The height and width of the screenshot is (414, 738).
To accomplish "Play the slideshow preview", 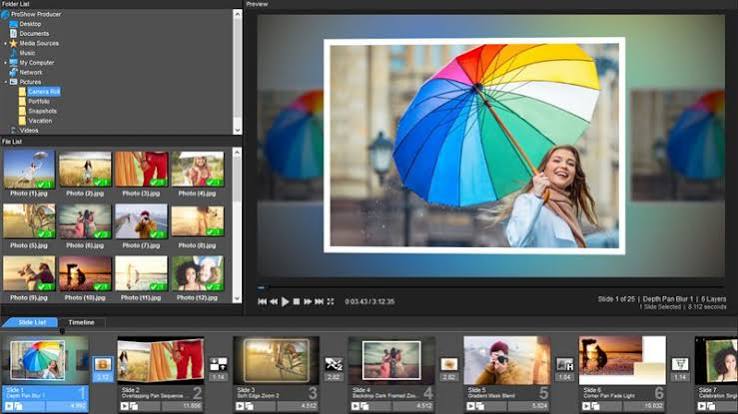I will pos(285,302).
